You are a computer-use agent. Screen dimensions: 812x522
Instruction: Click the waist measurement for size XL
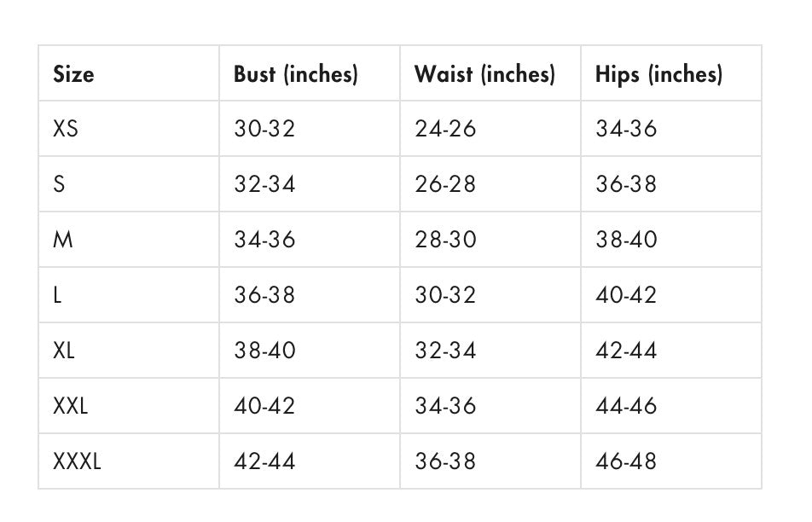(445, 351)
